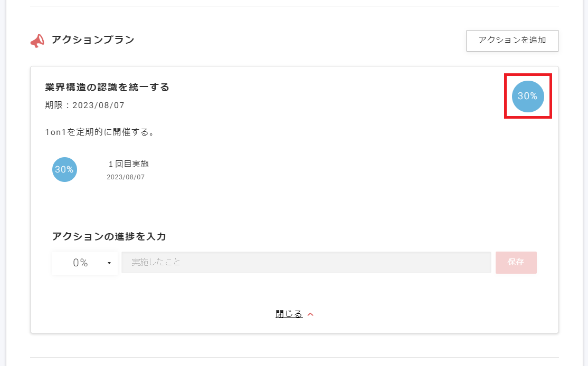Image resolution: width=588 pixels, height=366 pixels.
Task: Click the circled 30% indicator at card top-right
Action: coord(528,97)
